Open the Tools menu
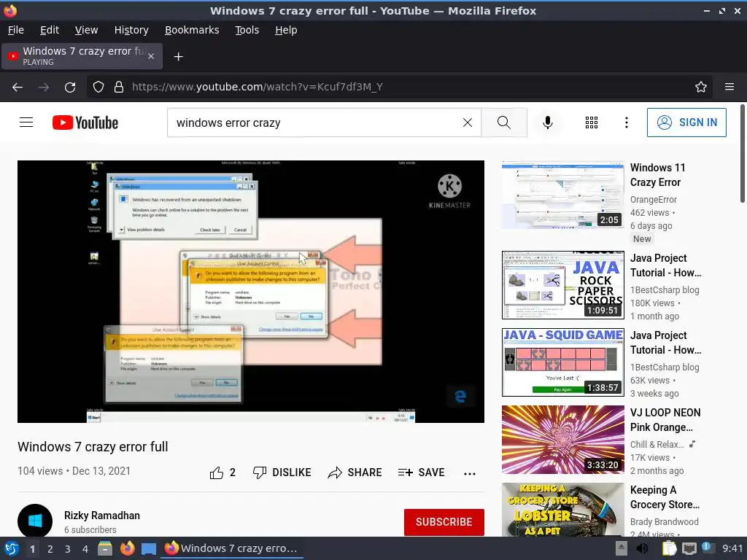The height and width of the screenshot is (560, 747). [x=247, y=30]
